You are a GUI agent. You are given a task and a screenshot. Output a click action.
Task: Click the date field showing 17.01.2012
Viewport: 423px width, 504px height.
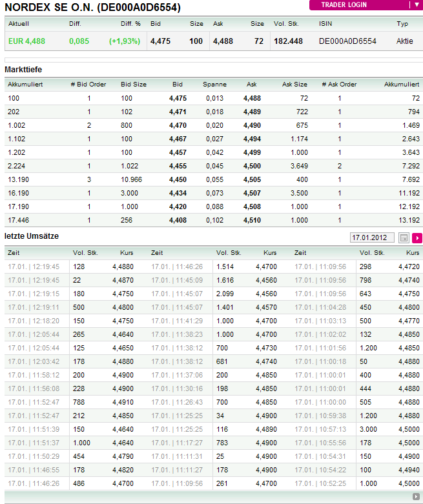click(373, 238)
